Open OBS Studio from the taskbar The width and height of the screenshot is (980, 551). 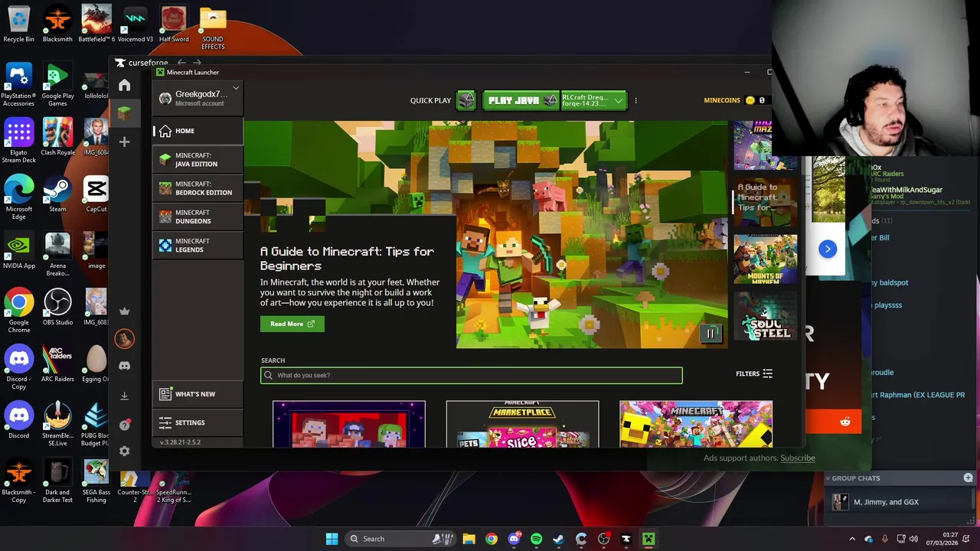point(603,539)
